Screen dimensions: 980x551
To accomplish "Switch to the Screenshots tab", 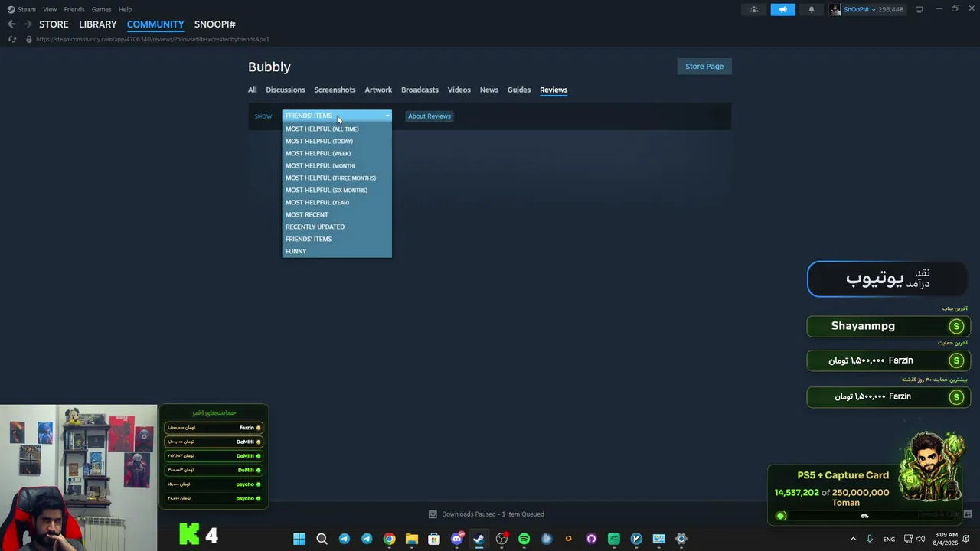I will tap(335, 90).
